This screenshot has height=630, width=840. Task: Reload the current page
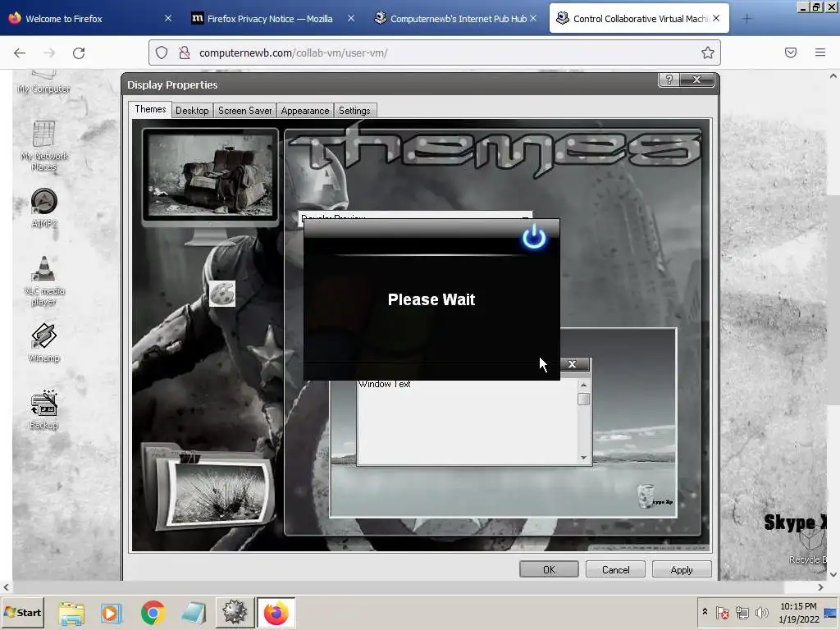tap(79, 52)
